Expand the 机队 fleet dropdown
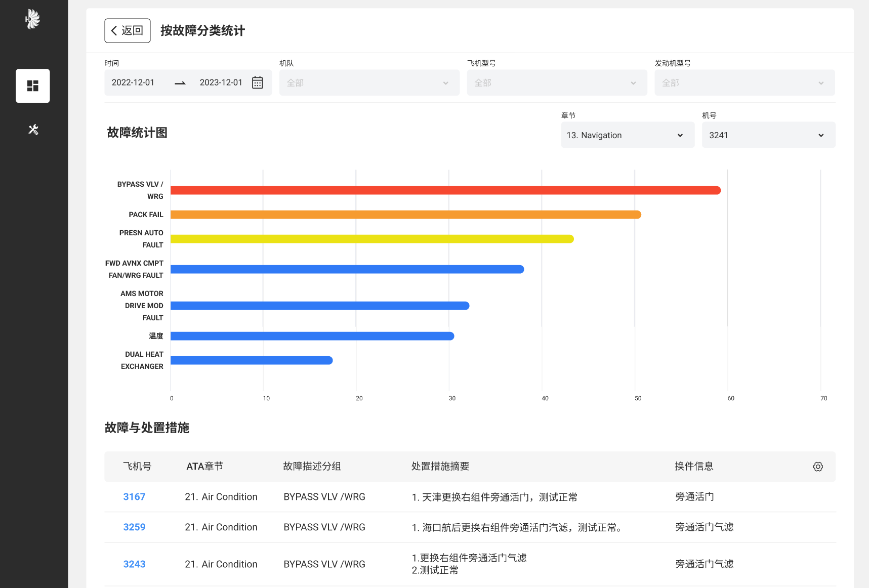 [369, 83]
